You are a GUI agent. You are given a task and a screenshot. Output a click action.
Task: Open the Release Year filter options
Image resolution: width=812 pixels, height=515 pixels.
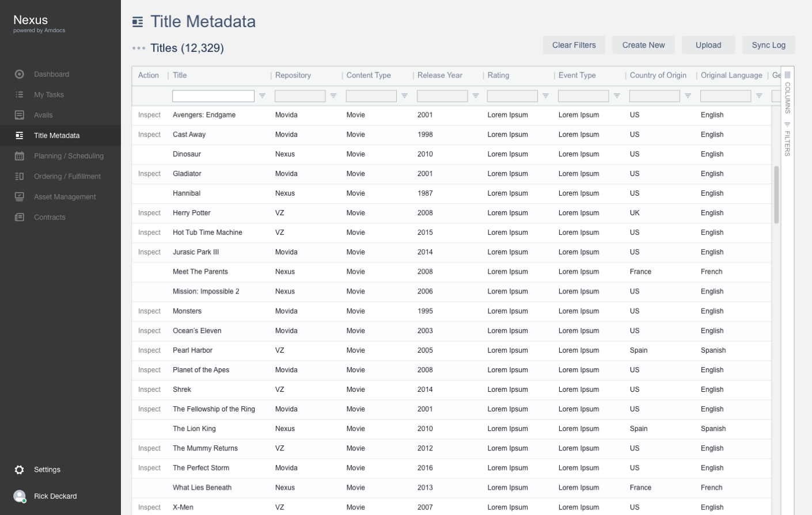click(476, 96)
